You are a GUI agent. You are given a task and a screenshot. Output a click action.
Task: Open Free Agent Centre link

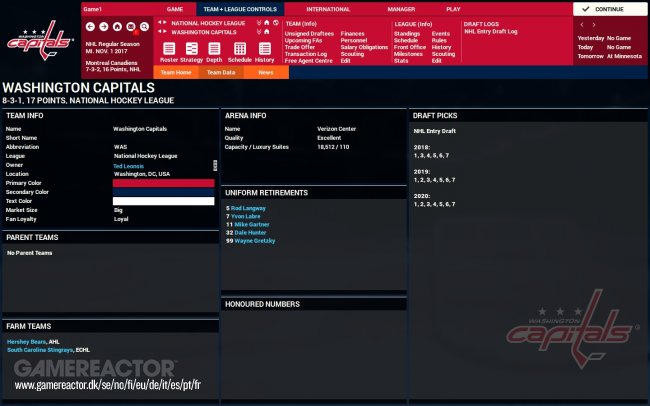point(308,61)
